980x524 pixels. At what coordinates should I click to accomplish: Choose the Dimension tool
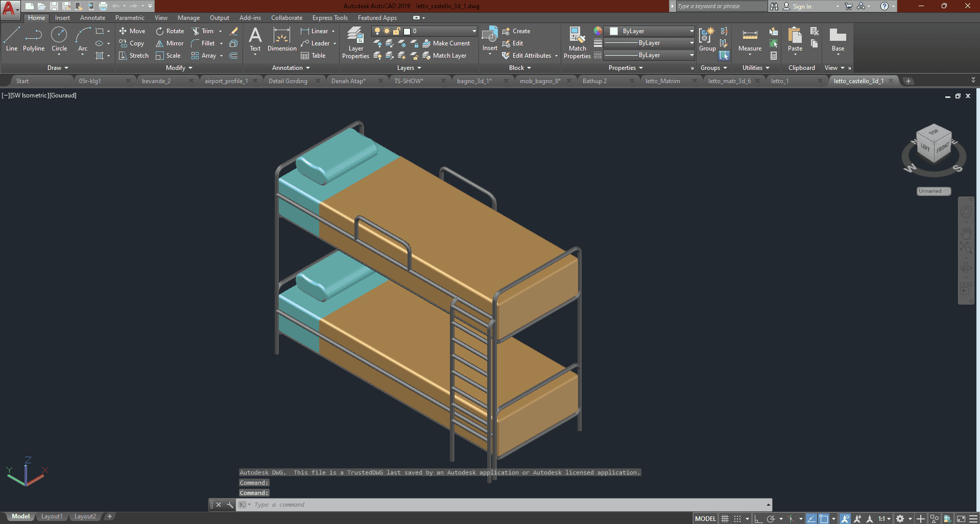[x=282, y=39]
